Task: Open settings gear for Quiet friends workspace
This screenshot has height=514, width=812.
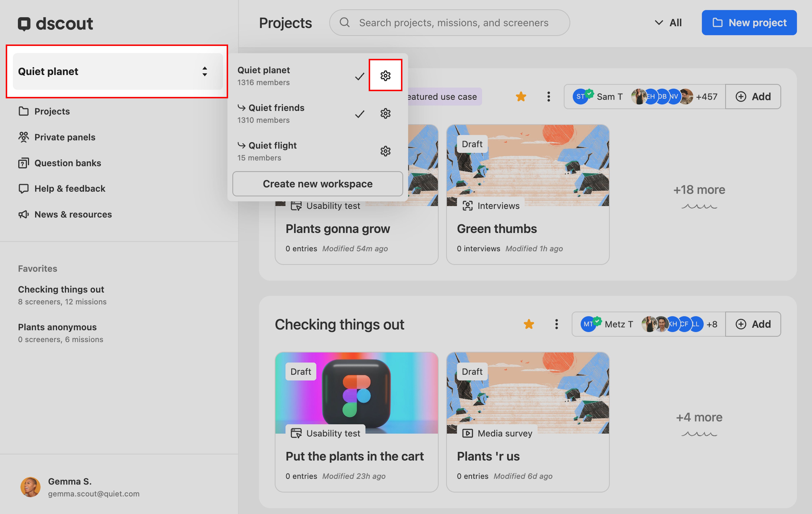Action: click(x=385, y=113)
